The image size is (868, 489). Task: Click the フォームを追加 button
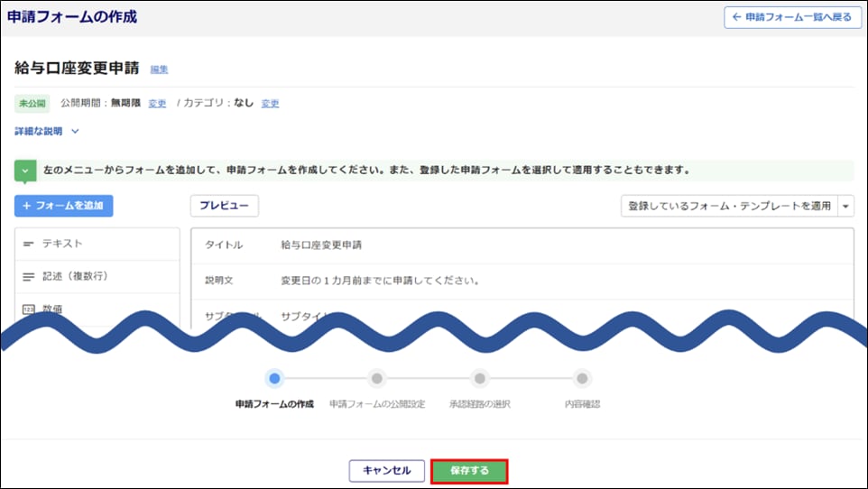[x=64, y=206]
